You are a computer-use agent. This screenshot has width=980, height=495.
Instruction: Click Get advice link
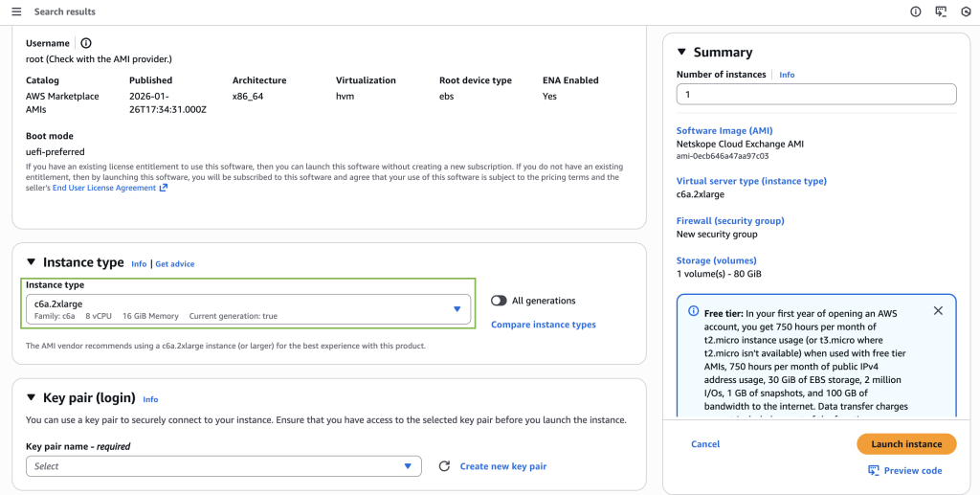pos(175,264)
